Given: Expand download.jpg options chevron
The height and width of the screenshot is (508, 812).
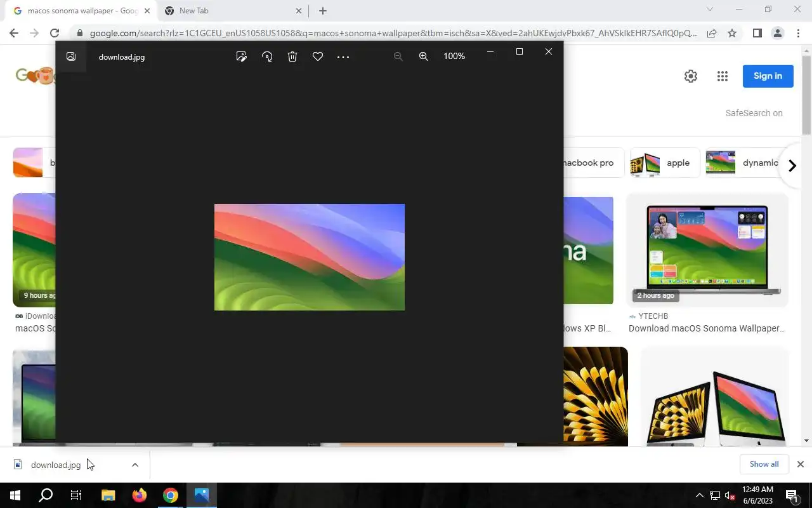Looking at the screenshot, I should 134,465.
